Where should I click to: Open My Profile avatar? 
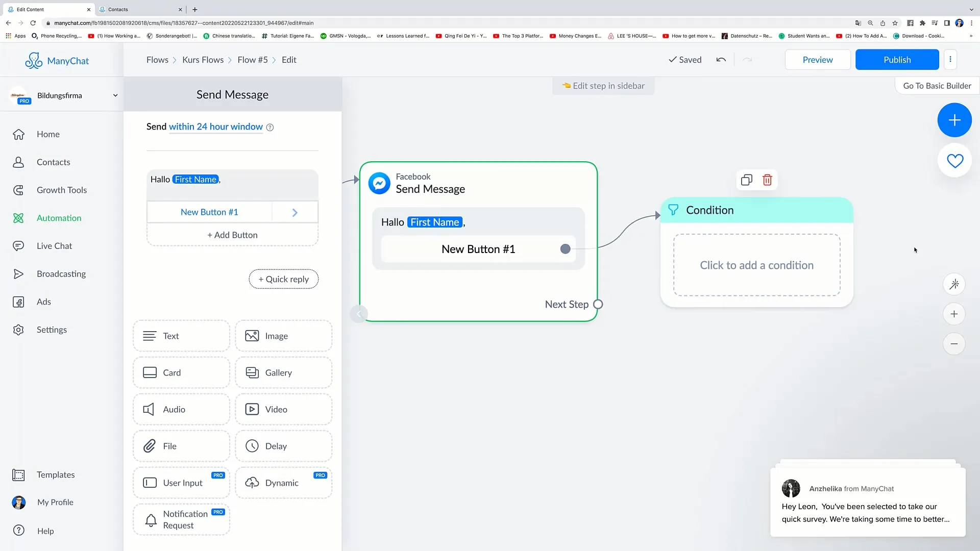(19, 503)
